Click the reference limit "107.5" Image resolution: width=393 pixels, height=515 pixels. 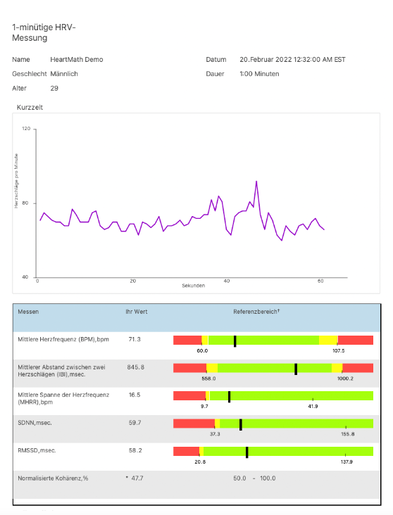(339, 351)
